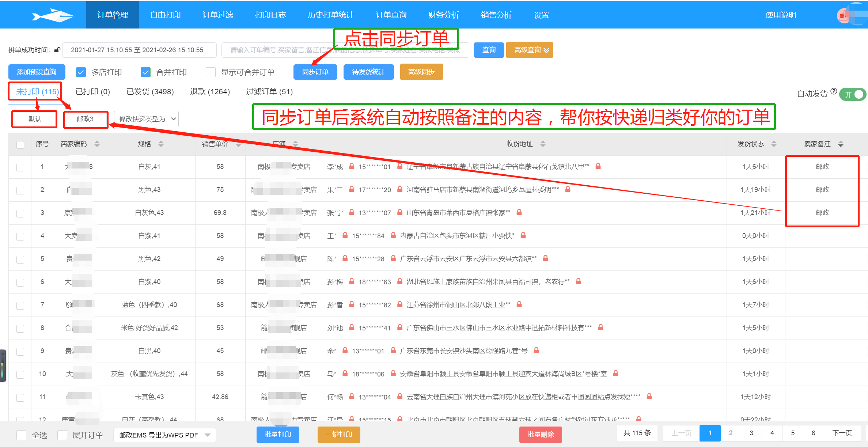868x447 pixels.
Task: Enable 显示可合并订单 checkbox
Action: coord(211,72)
